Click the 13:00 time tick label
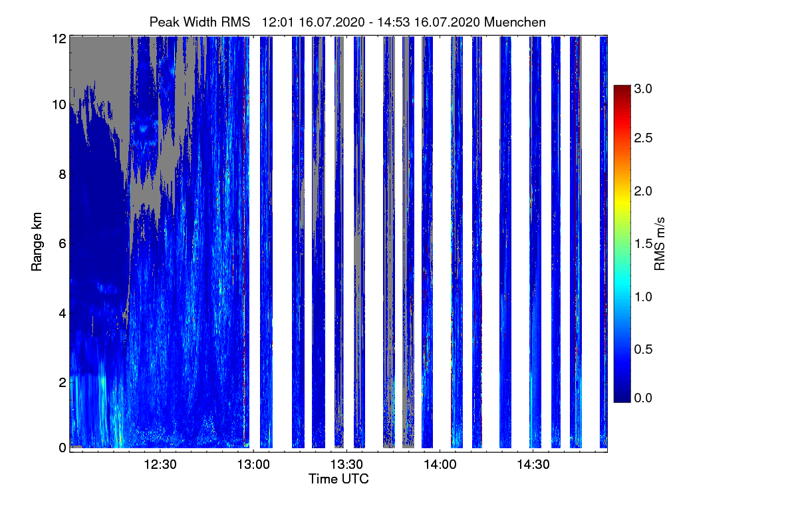 point(253,464)
